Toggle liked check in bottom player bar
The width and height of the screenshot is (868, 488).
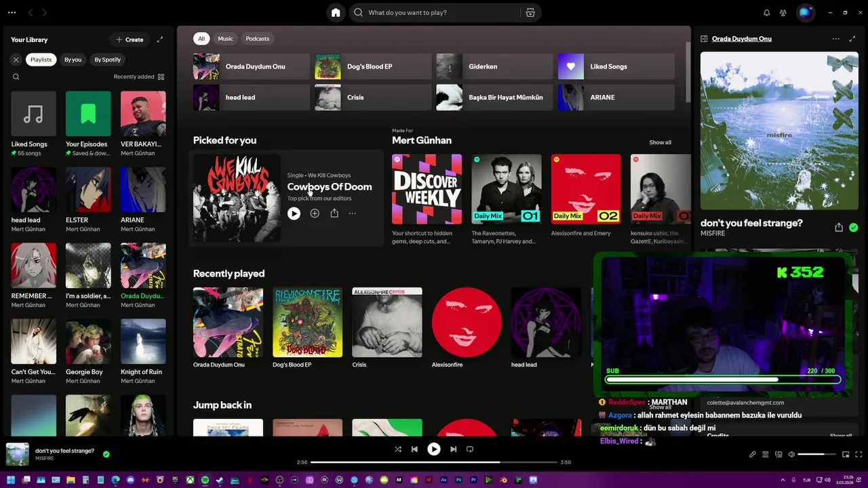click(x=106, y=454)
